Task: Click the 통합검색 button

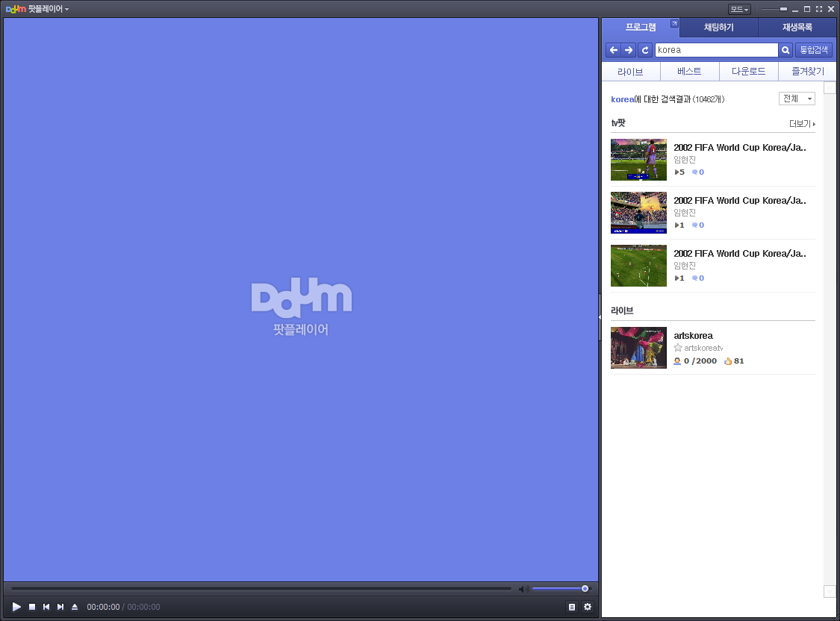Action: tap(814, 50)
